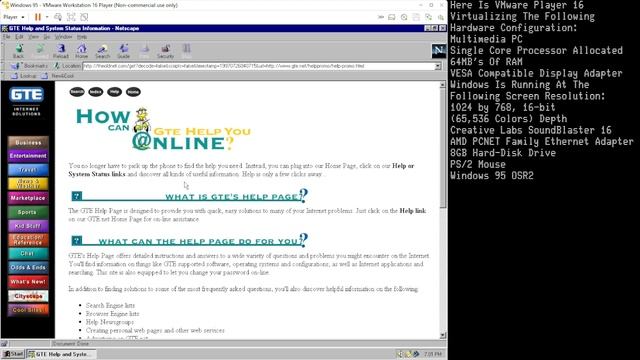Open the Bookmarks quick file
The height and width of the screenshot is (360, 640).
tap(29, 66)
